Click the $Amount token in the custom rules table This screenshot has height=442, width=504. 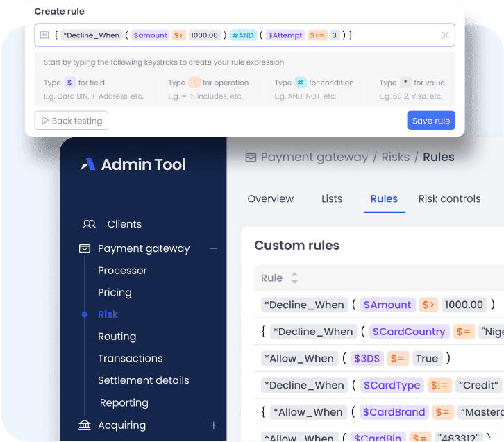pyautogui.click(x=387, y=305)
